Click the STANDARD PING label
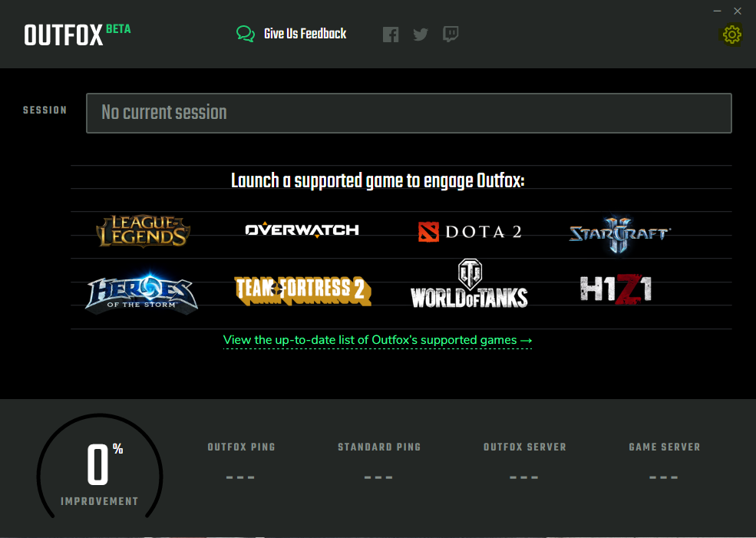The width and height of the screenshot is (756, 538). 379,447
